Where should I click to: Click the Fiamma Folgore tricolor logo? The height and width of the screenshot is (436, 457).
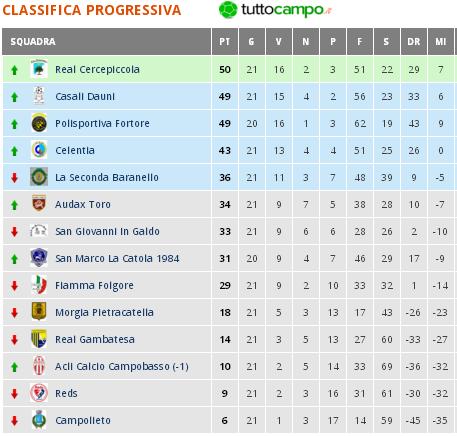click(x=39, y=285)
